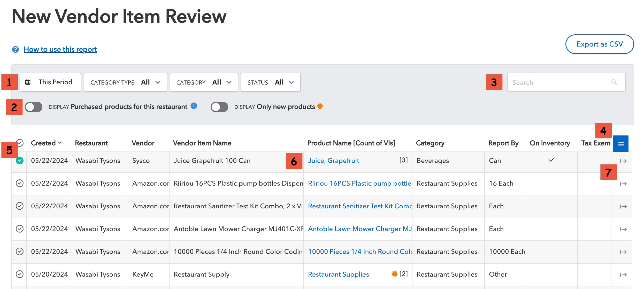
Task: Toggle select-all check in table header
Action: (x=20, y=143)
